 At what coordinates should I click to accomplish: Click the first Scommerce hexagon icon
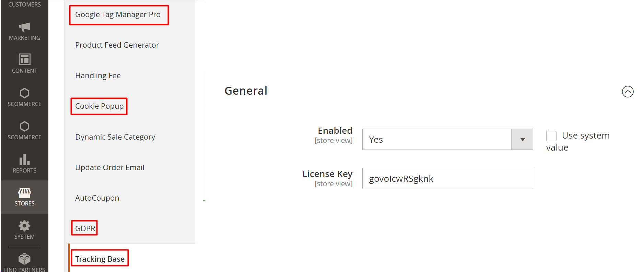click(x=24, y=93)
